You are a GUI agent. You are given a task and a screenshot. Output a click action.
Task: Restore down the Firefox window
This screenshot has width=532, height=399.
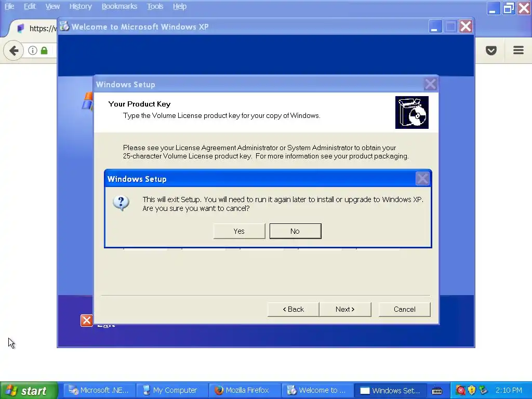509,8
